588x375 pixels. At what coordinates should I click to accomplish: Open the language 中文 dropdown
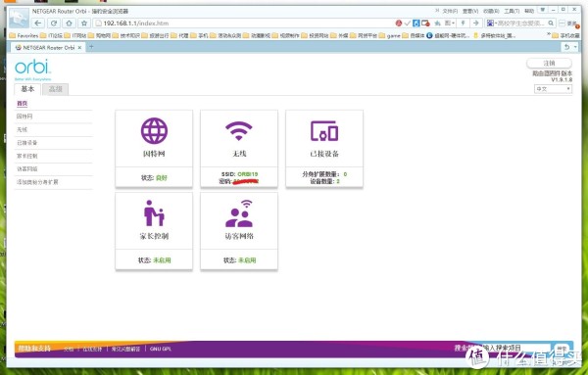(553, 89)
